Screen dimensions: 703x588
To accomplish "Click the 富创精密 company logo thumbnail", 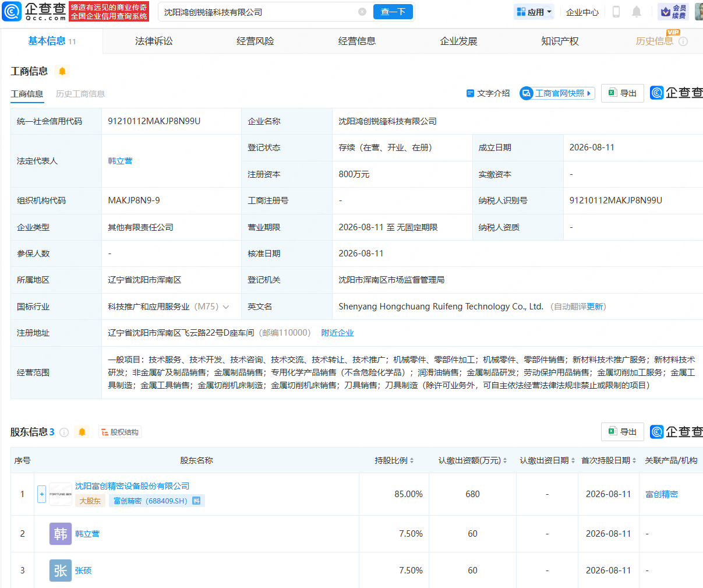I will point(61,494).
